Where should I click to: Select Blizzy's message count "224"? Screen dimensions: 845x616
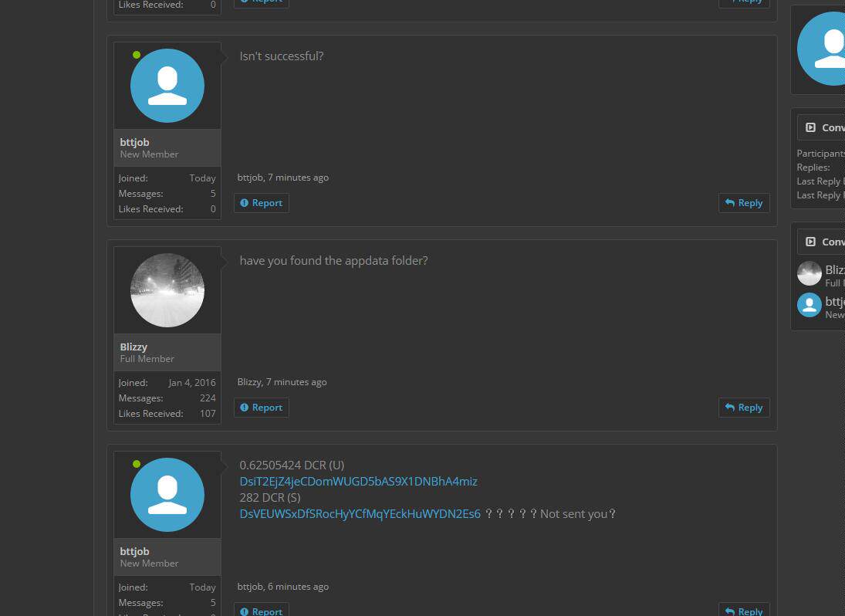pos(208,398)
